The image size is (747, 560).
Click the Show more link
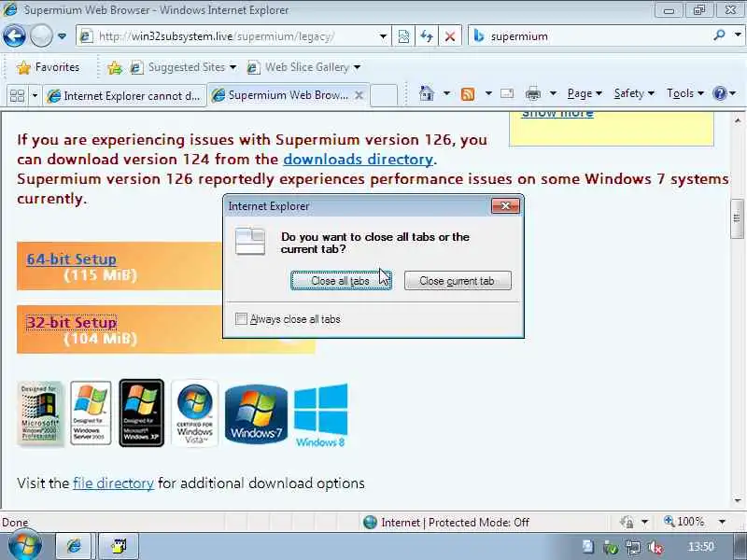click(x=557, y=114)
